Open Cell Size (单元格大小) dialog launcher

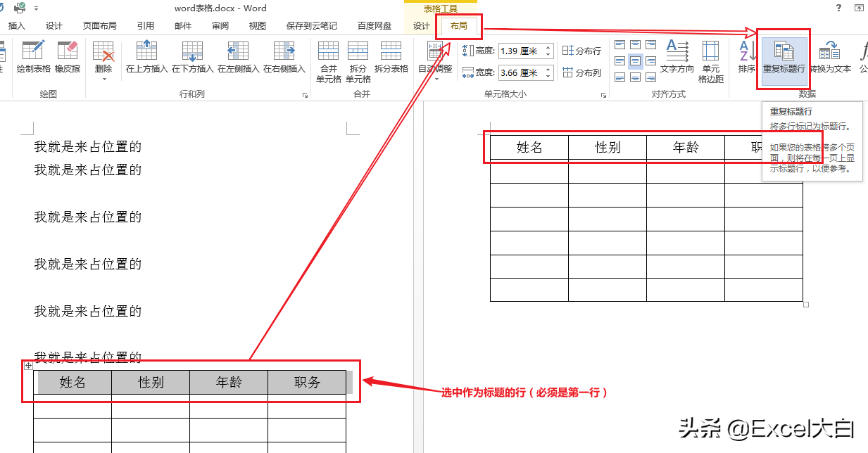point(603,95)
